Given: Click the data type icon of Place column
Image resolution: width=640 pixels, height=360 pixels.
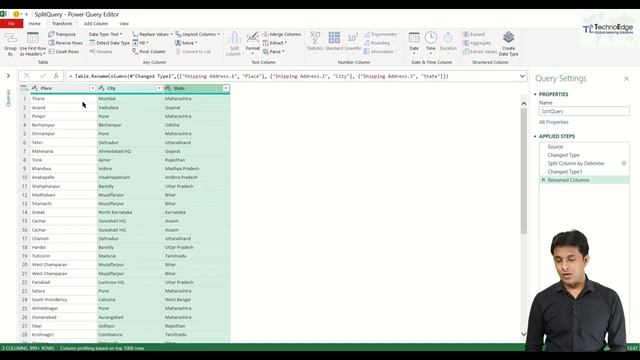Looking at the screenshot, I should click(35, 88).
